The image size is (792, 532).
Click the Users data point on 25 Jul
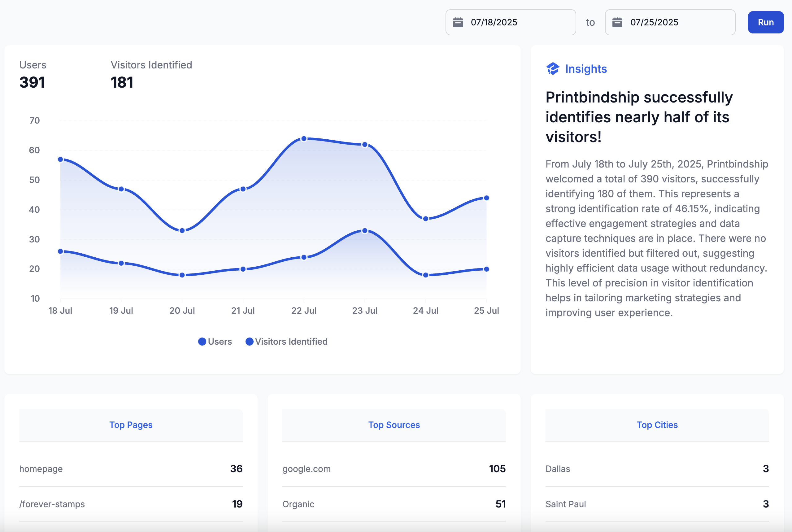pos(486,198)
